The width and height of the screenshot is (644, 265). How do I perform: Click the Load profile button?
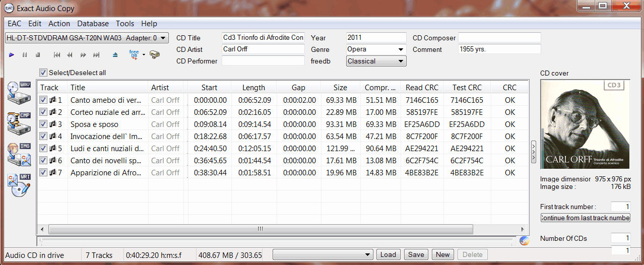388,254
